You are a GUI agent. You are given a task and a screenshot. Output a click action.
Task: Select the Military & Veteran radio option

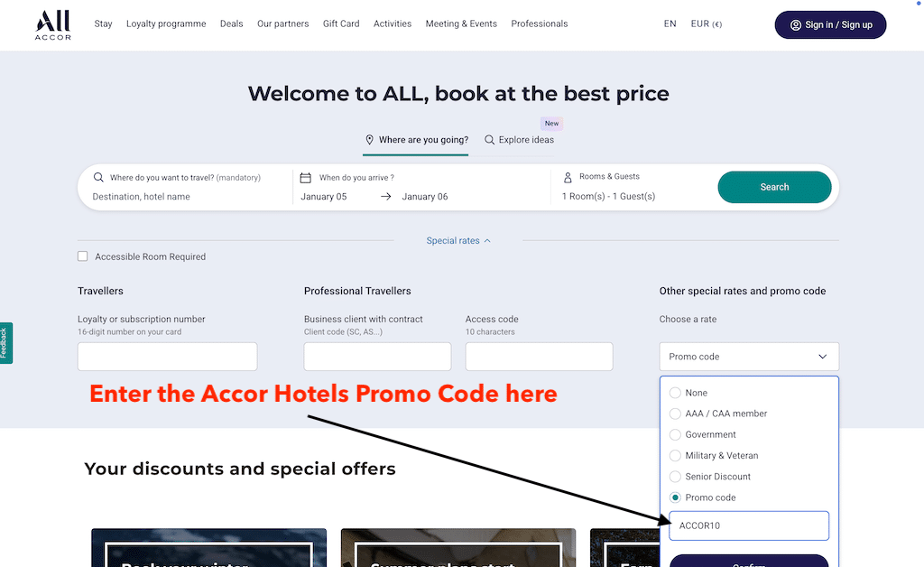pyautogui.click(x=675, y=456)
